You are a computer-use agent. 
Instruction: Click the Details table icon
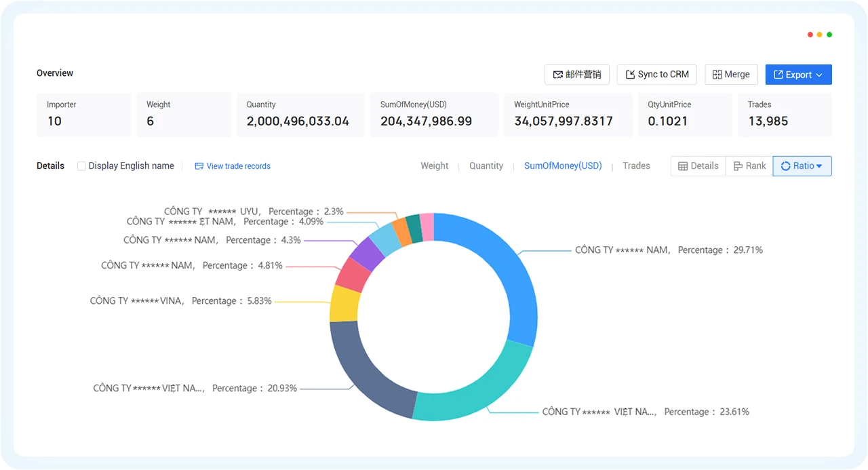pos(683,166)
